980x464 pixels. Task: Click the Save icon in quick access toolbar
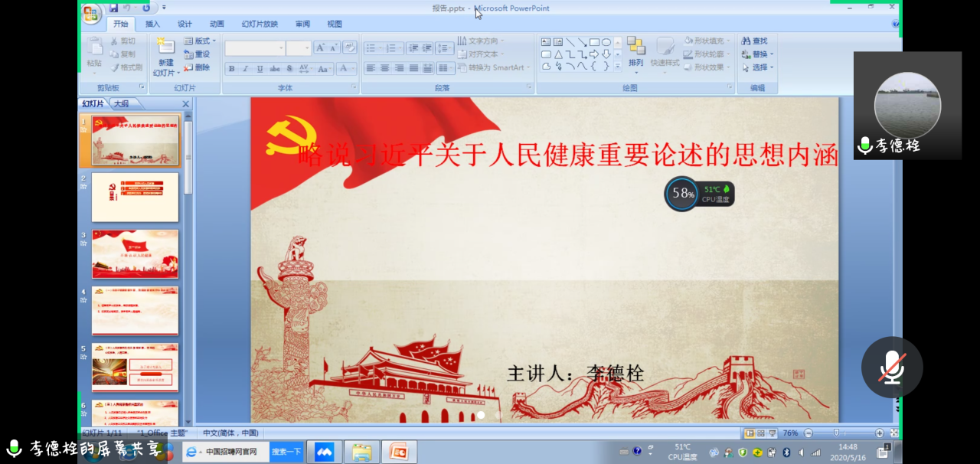click(114, 8)
